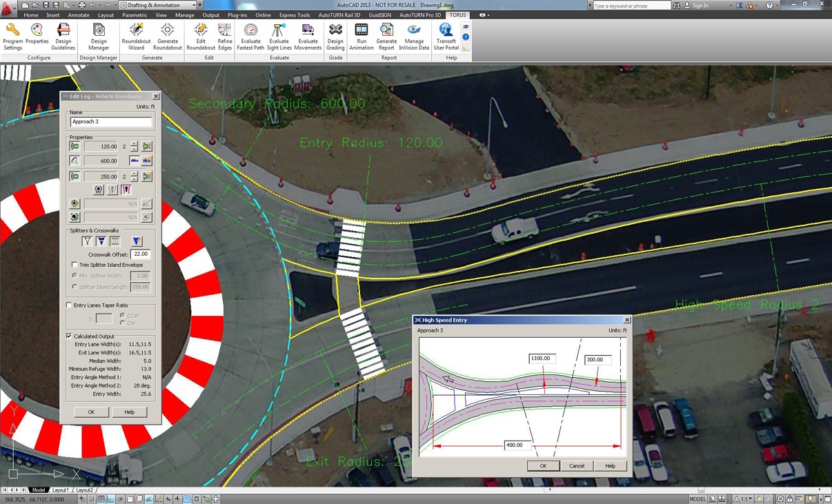Open the Parametric ribbon tab

click(135, 14)
